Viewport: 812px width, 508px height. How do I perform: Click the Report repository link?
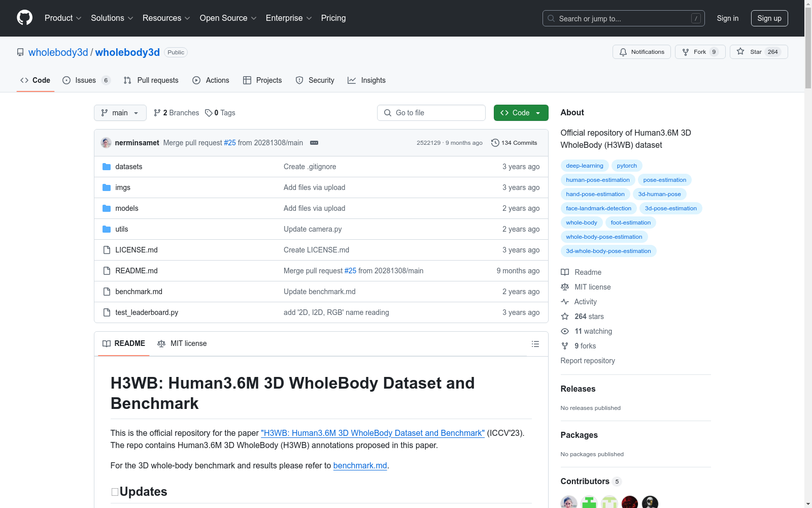pyautogui.click(x=588, y=361)
